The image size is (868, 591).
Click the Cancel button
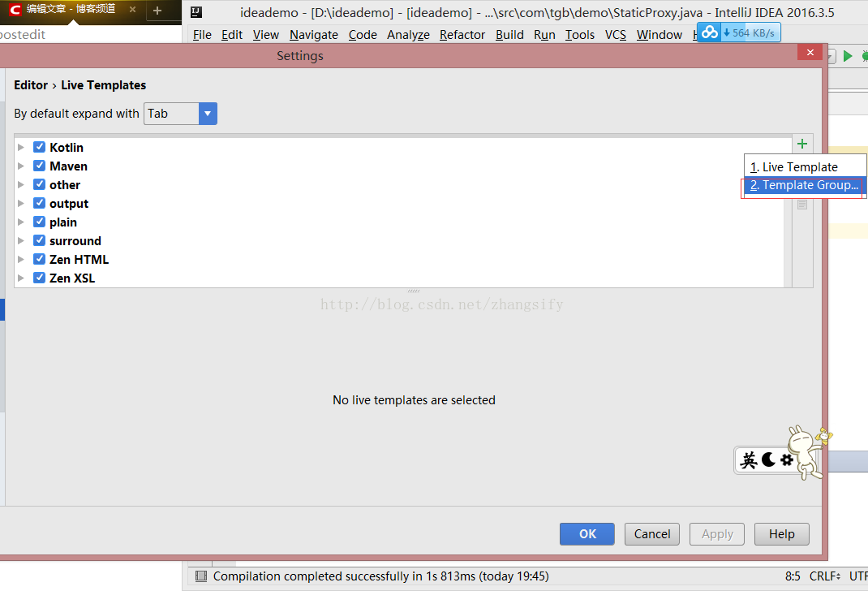[x=652, y=534]
